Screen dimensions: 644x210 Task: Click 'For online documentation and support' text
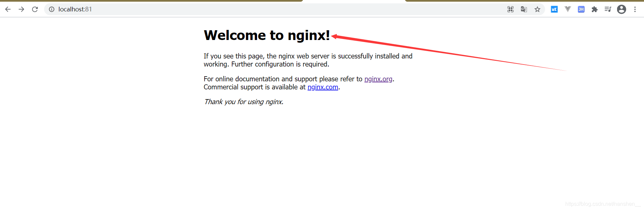coord(260,79)
